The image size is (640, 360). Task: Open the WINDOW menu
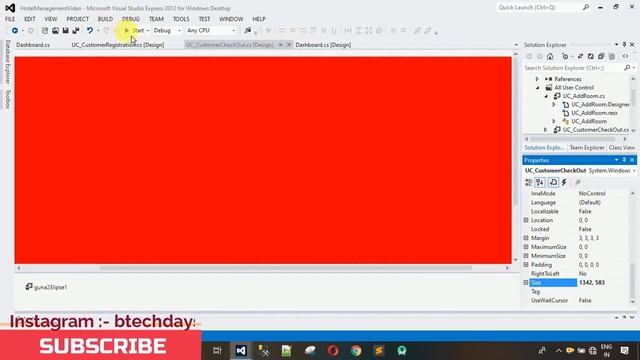231,19
